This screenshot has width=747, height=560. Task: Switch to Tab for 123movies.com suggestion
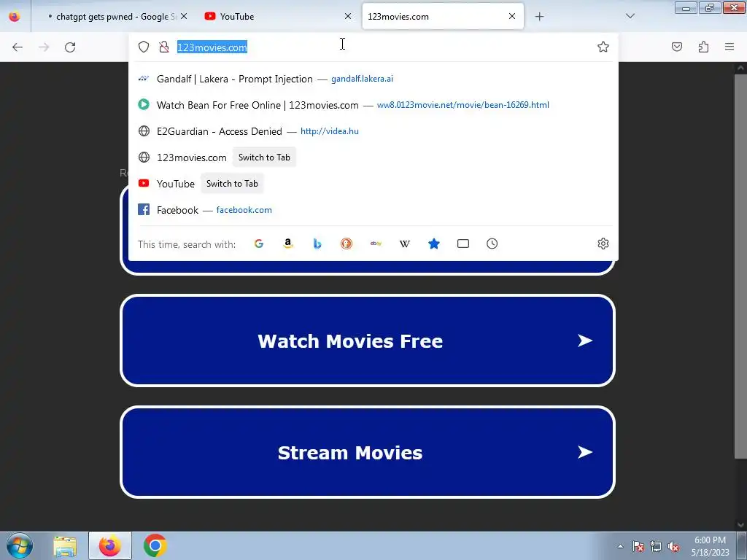click(264, 157)
